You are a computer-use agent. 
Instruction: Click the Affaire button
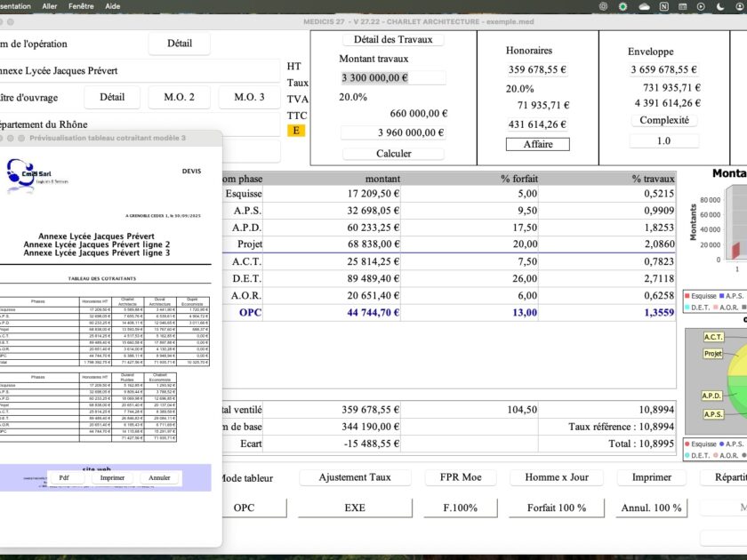pyautogui.click(x=537, y=144)
